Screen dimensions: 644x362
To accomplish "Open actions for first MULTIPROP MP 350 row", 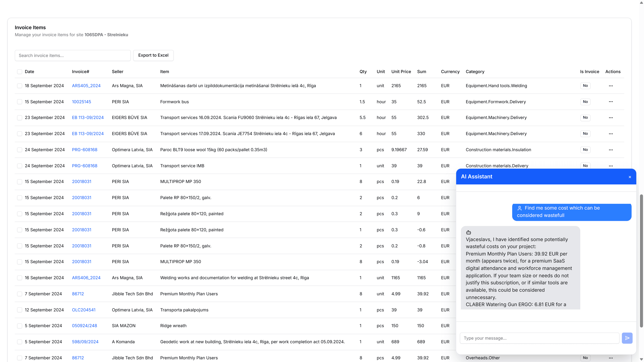I will (611, 181).
